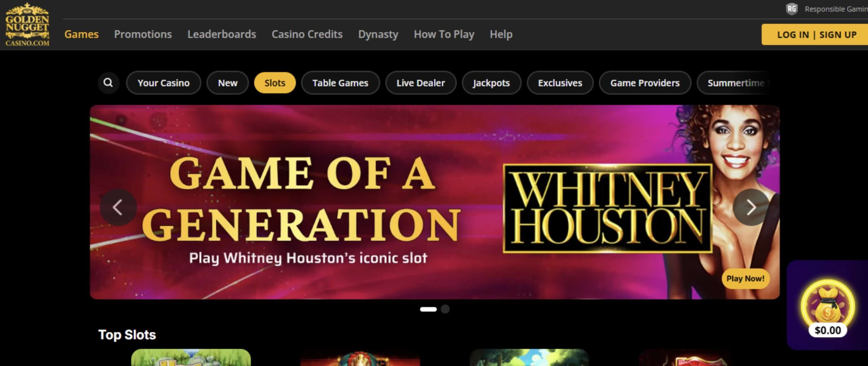Open How To Play
Screen dimensions: 868x366
click(x=444, y=34)
